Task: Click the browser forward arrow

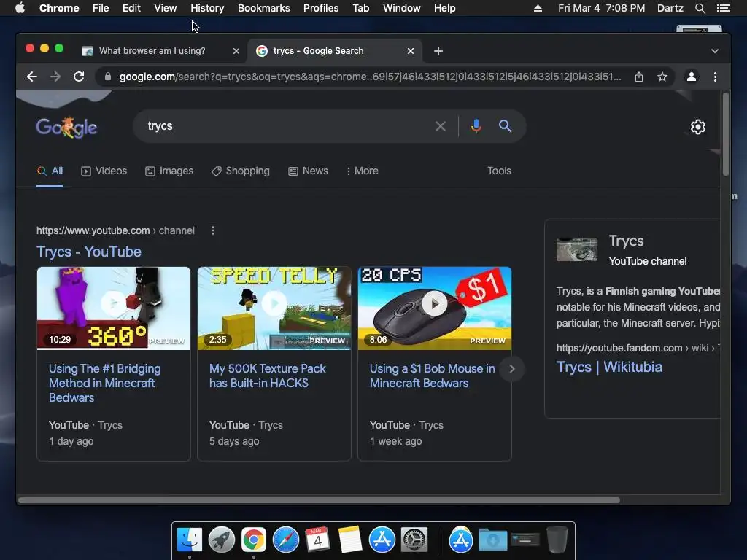Action: point(55,77)
